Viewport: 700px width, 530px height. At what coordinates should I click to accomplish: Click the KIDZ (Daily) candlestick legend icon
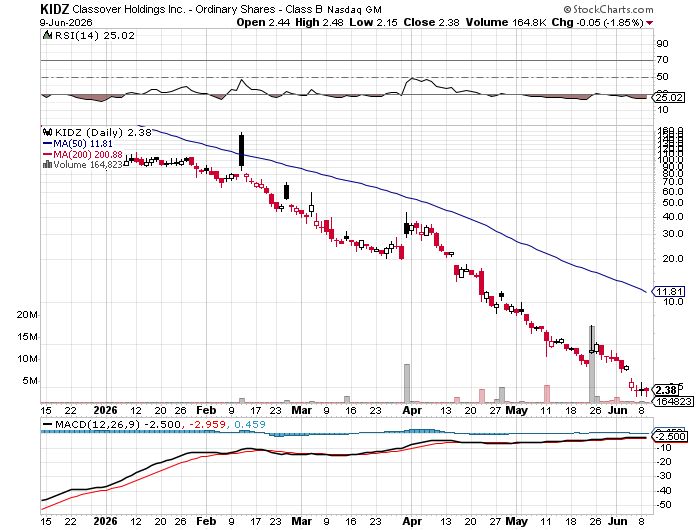point(47,132)
